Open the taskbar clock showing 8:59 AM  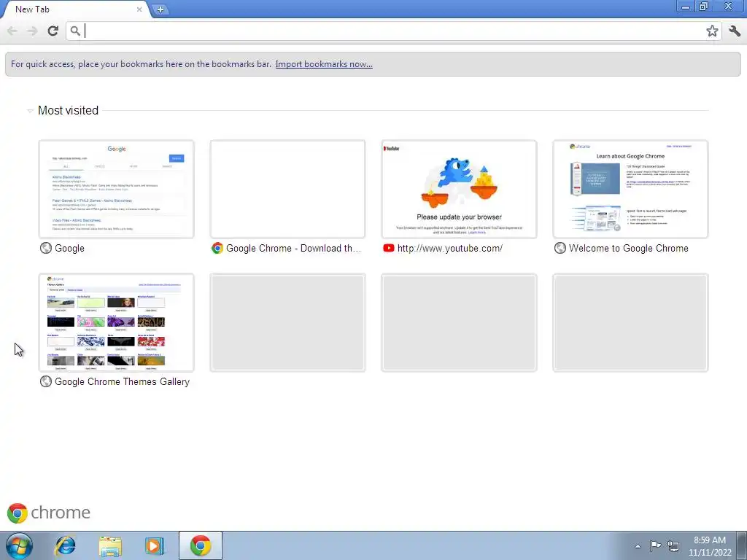pos(710,546)
